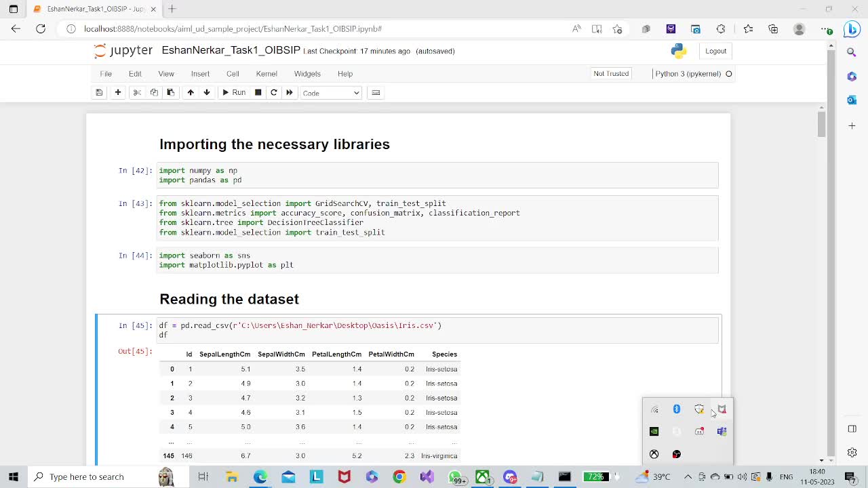The width and height of the screenshot is (868, 488).
Task: Restart kernel and run all cells icon
Action: tap(290, 93)
